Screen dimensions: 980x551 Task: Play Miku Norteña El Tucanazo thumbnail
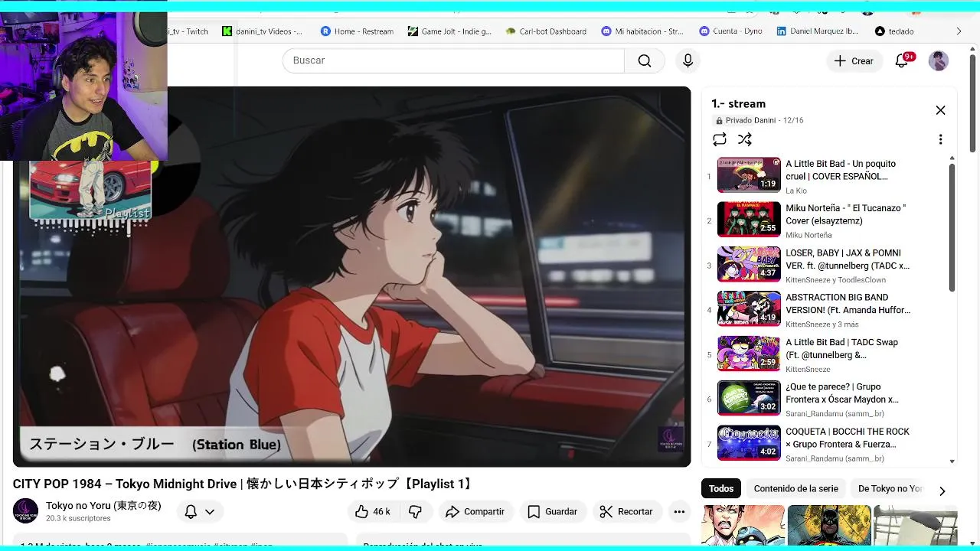tap(749, 220)
